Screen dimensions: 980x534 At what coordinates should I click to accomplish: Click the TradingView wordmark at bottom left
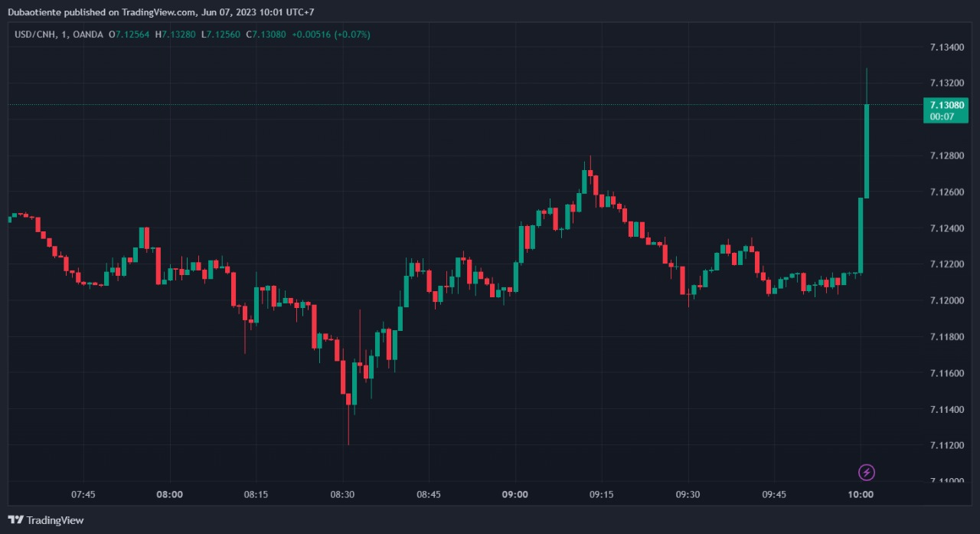pos(54,520)
